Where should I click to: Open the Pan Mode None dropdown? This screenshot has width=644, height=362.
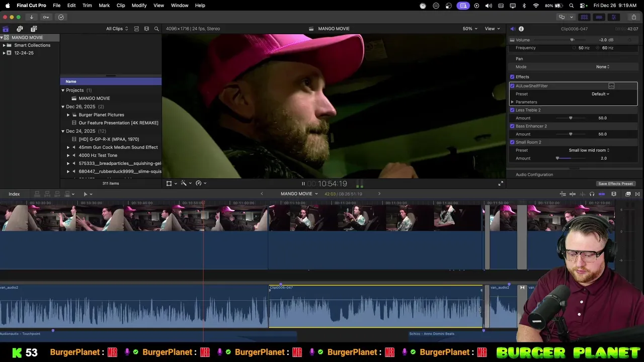pyautogui.click(x=603, y=67)
